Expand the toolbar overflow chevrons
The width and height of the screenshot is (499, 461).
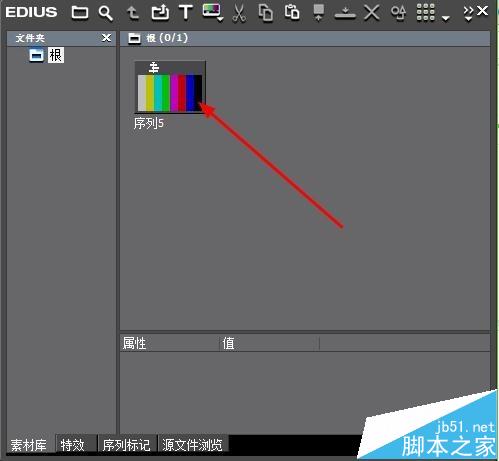point(468,13)
